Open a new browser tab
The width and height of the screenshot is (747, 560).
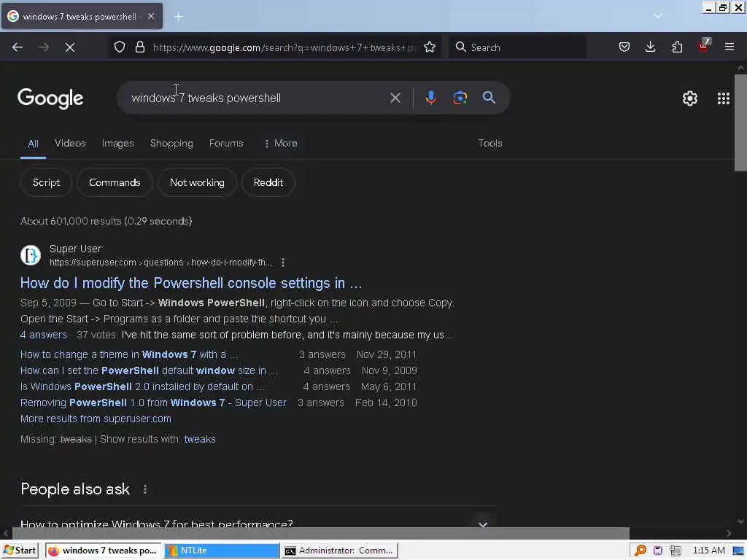click(178, 17)
